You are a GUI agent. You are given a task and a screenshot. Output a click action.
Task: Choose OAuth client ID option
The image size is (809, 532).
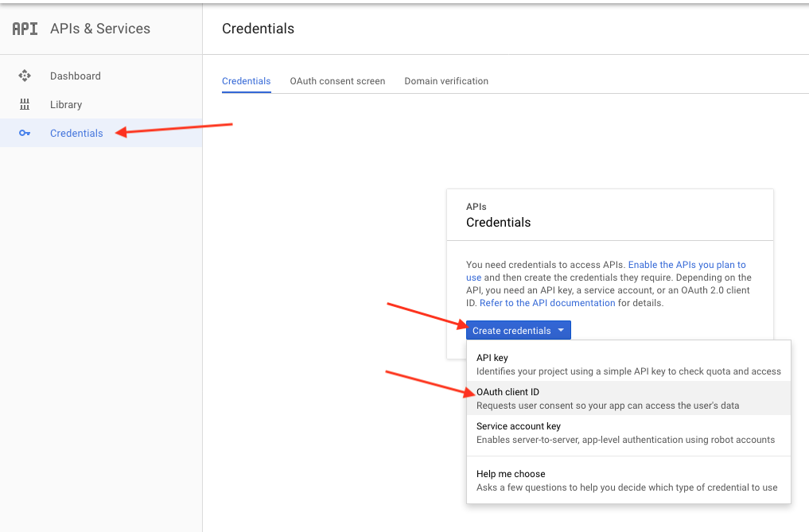pos(628,398)
